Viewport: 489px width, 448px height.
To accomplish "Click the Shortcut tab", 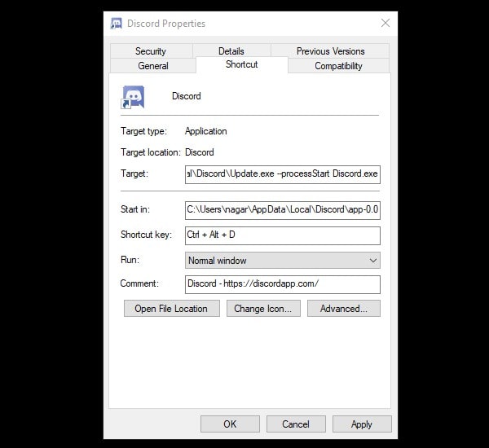I will (241, 65).
